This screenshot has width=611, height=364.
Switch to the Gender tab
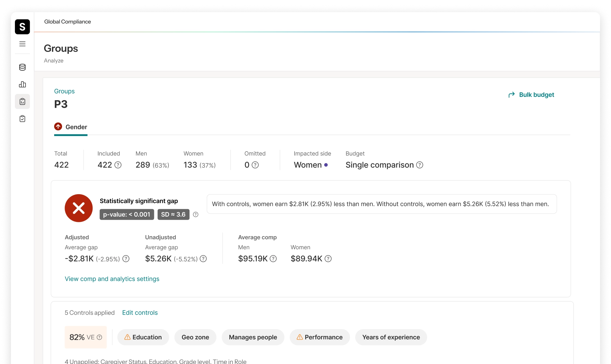[71, 127]
